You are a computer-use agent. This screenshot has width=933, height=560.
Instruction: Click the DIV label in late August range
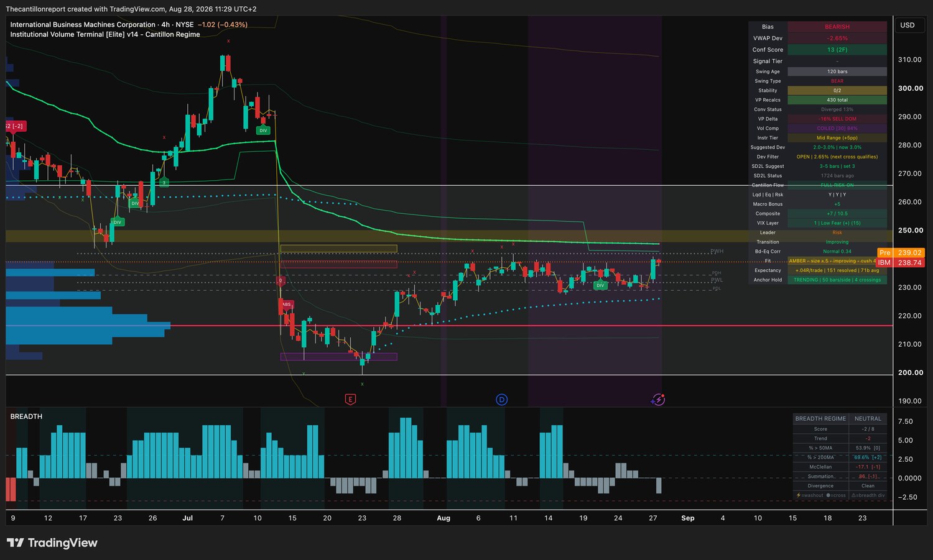600,285
